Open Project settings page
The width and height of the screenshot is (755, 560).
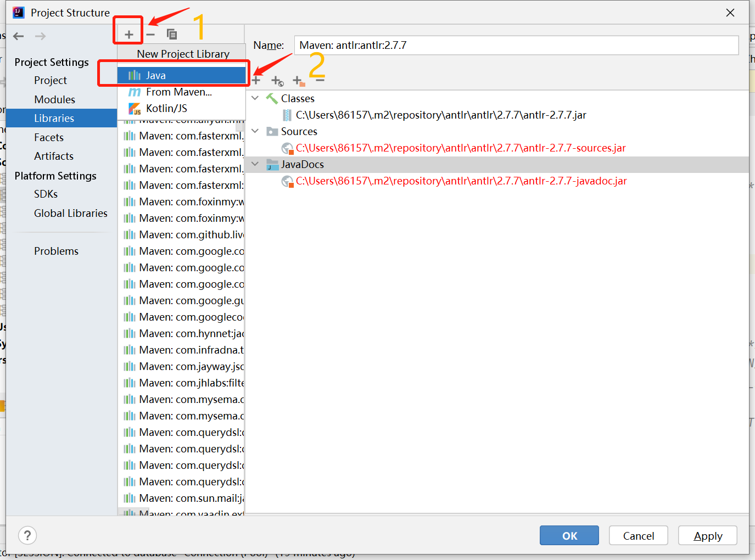(51, 80)
